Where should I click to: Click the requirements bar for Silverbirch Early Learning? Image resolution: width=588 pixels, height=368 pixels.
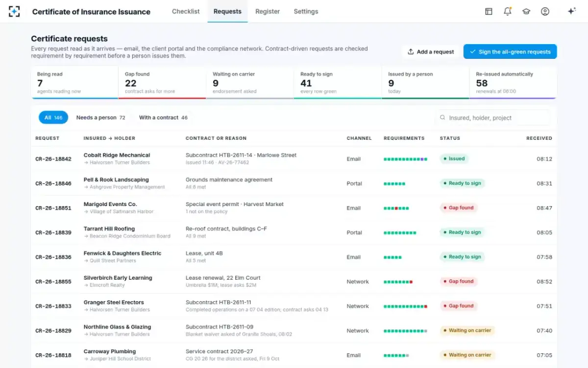pos(398,282)
